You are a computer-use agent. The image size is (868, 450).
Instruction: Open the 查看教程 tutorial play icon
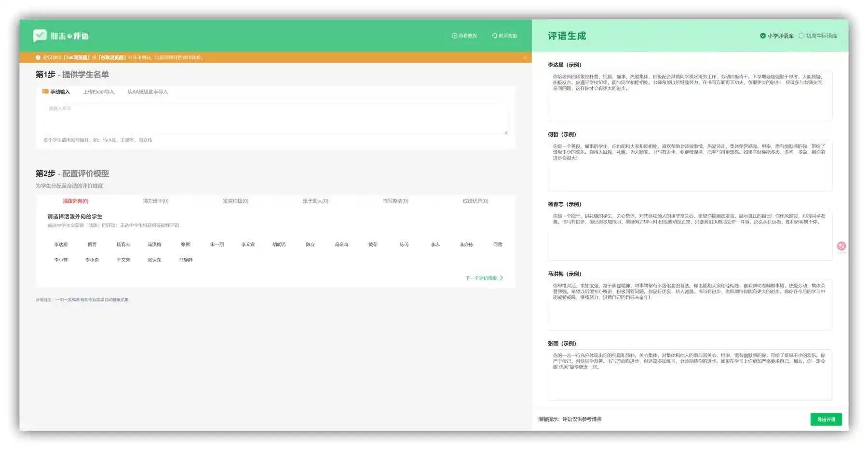click(x=454, y=36)
